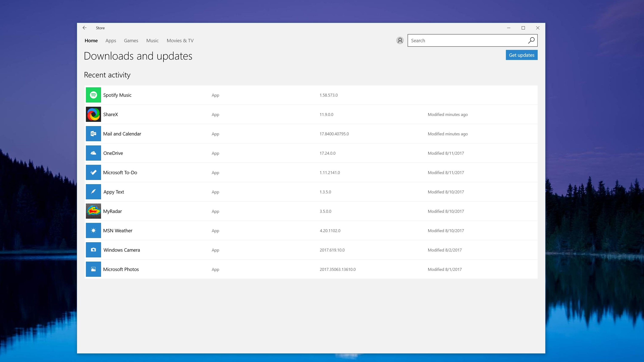Click the Appy Text feather icon
The image size is (644, 362).
(93, 192)
